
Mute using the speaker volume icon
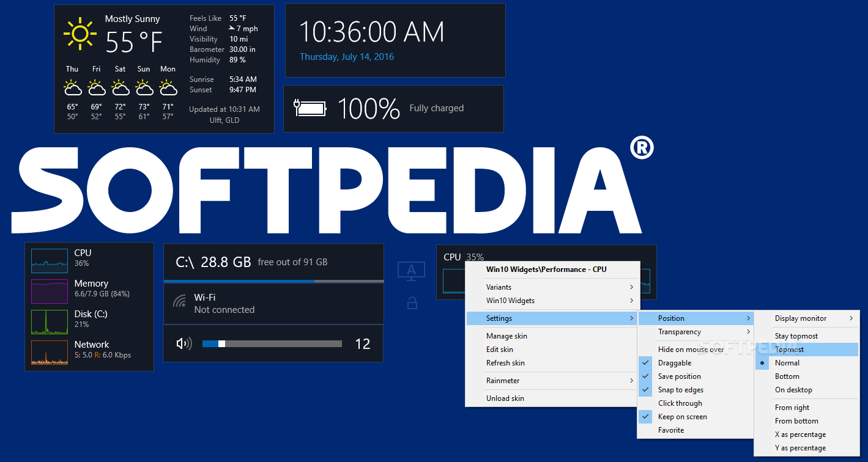coord(184,344)
